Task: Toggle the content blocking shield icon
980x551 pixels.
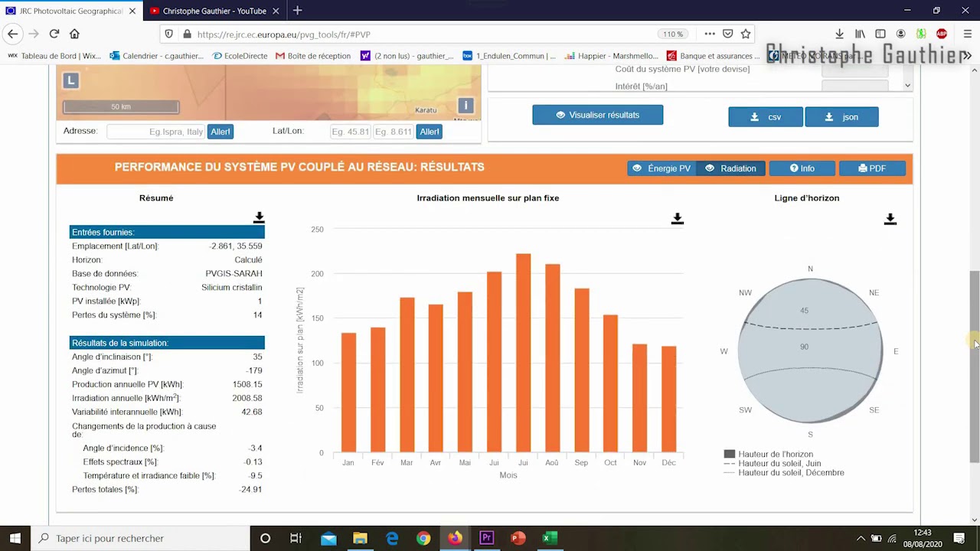Action: coord(168,34)
